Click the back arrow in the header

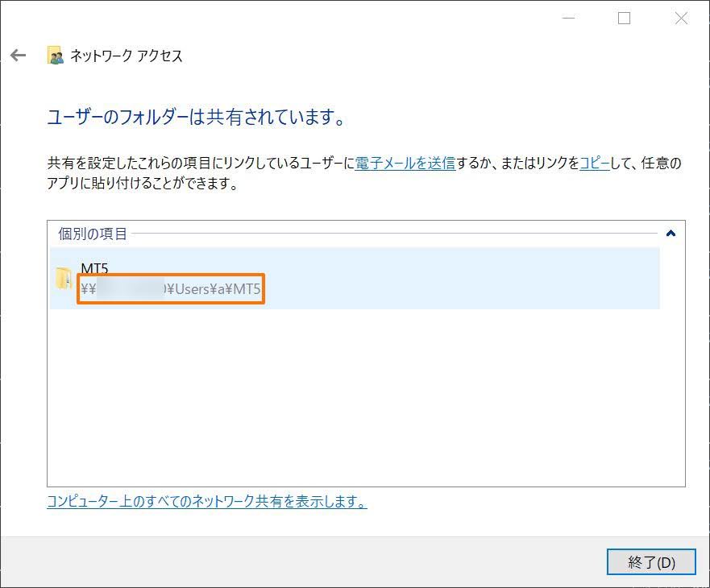click(x=18, y=56)
